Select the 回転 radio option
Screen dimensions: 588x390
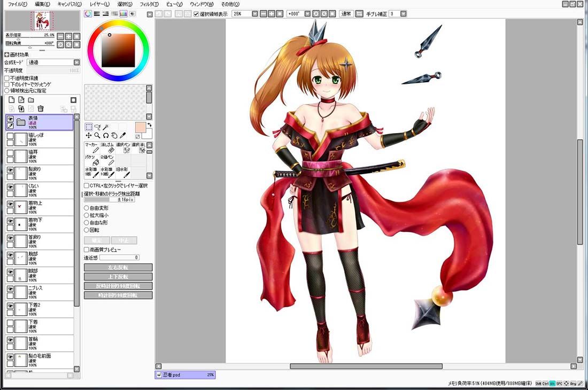coord(87,230)
